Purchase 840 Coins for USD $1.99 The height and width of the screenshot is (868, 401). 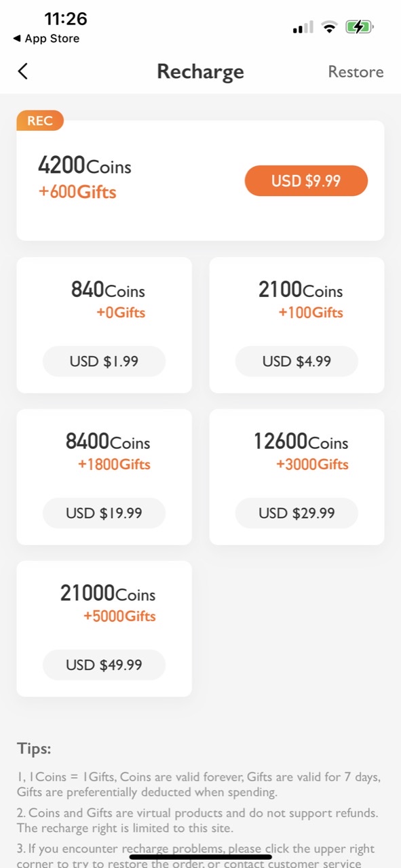pos(104,361)
